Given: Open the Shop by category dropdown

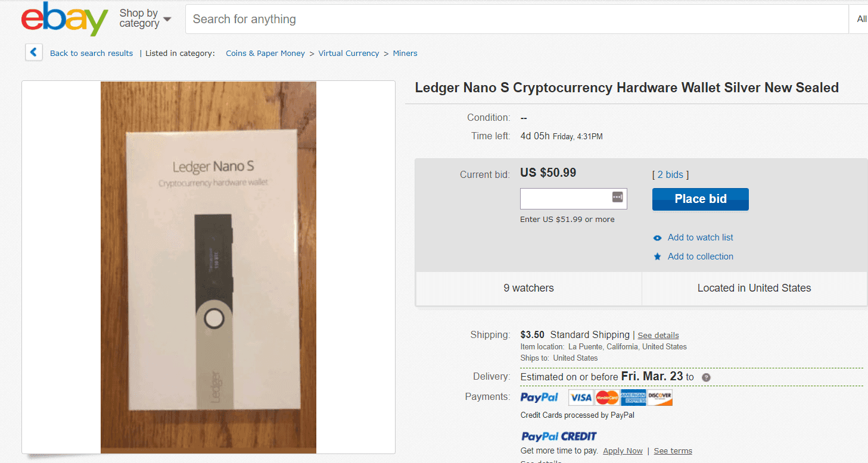Looking at the screenshot, I should pos(145,18).
